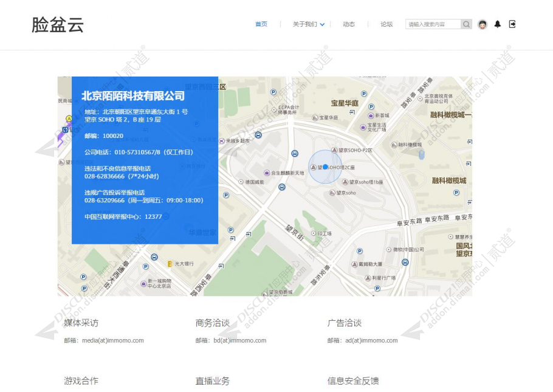Click the 北京陌陌科技有限公司 heading

point(133,96)
